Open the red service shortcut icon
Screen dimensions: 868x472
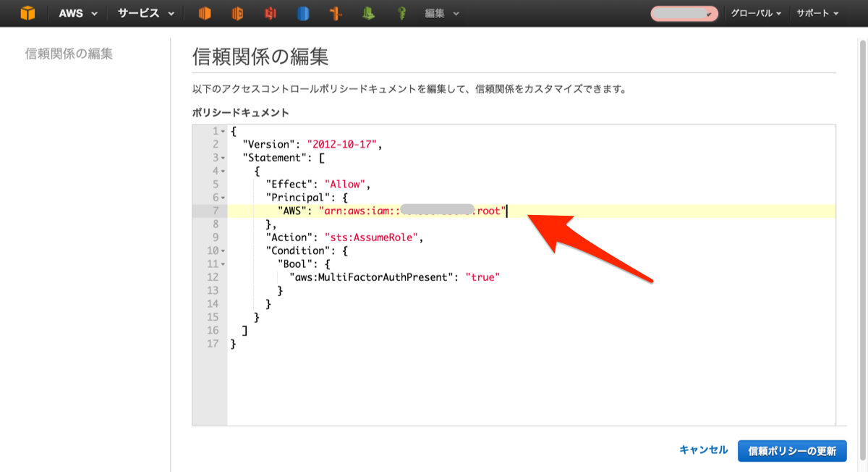[x=271, y=13]
